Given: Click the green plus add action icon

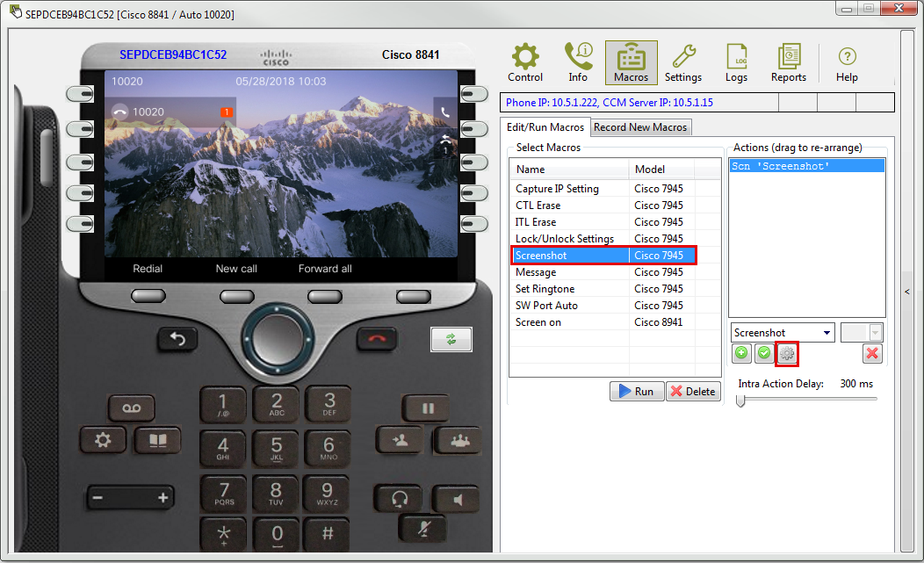Looking at the screenshot, I should (741, 353).
